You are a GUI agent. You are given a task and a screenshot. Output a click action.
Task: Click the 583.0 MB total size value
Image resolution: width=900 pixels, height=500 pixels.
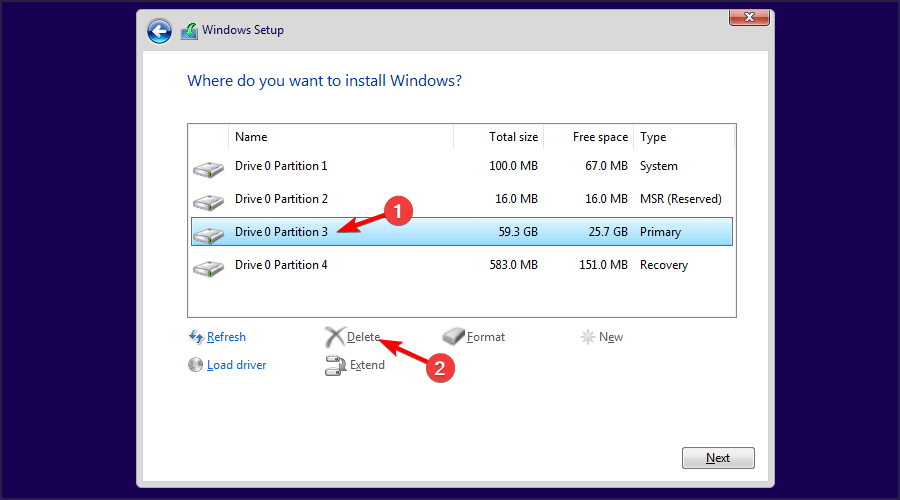pos(513,265)
